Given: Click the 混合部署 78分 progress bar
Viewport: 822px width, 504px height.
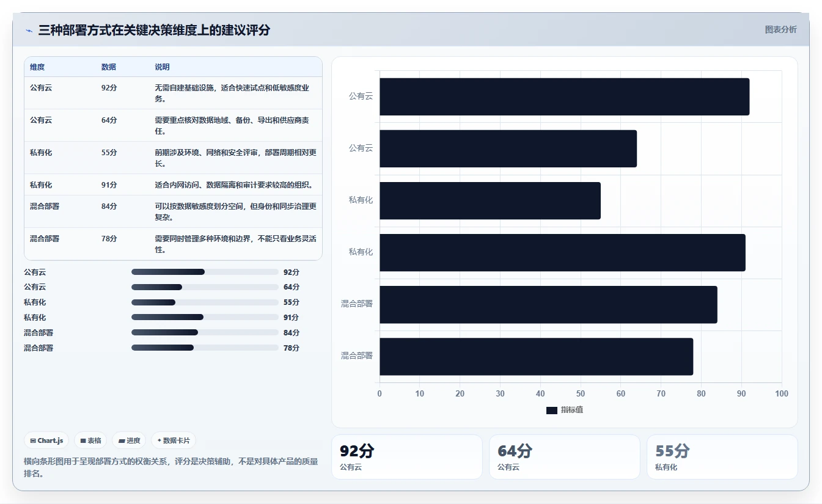Looking at the screenshot, I should point(205,348).
